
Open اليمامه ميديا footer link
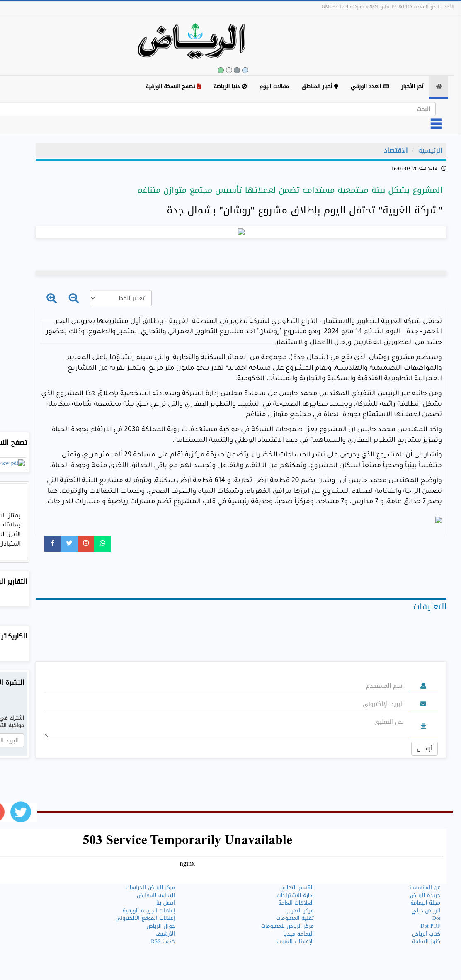298,934
